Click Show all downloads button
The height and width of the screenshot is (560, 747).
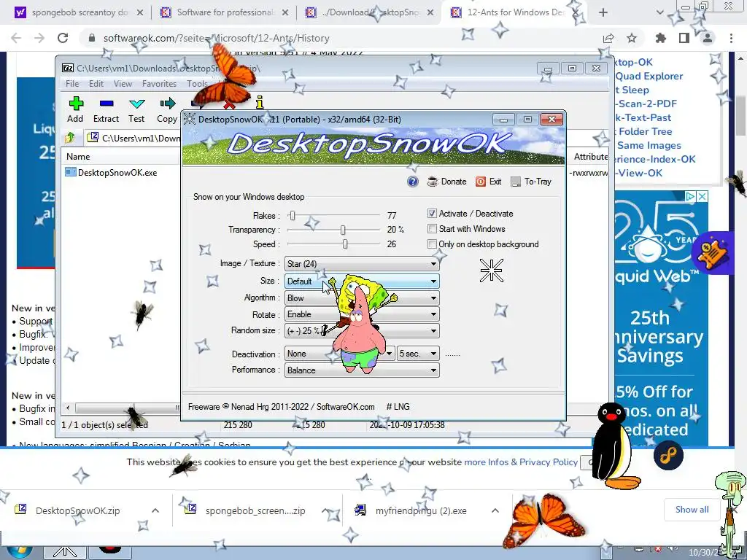point(692,510)
